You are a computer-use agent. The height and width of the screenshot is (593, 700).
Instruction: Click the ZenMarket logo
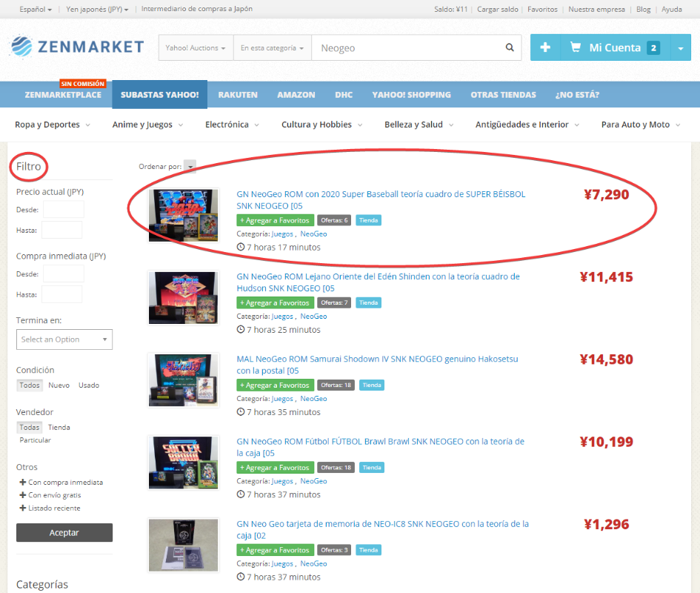[x=77, y=47]
